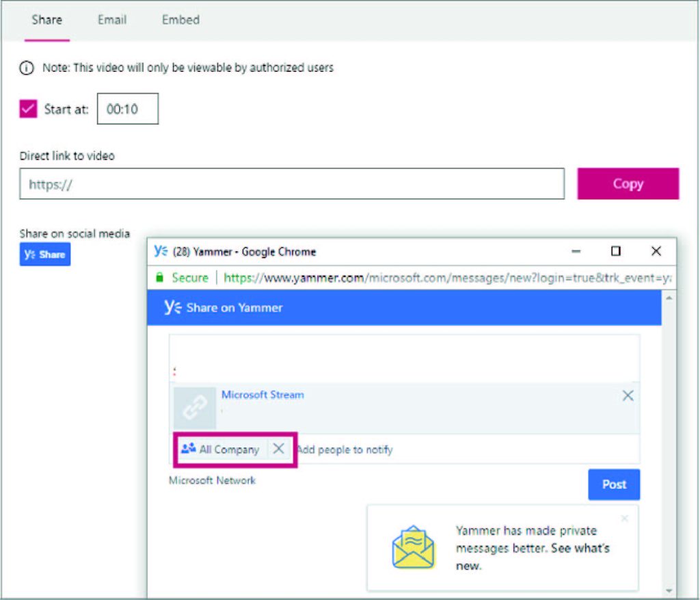
Task: Click the scrollbar down arrow in Yammer
Action: pyautogui.click(x=669, y=590)
